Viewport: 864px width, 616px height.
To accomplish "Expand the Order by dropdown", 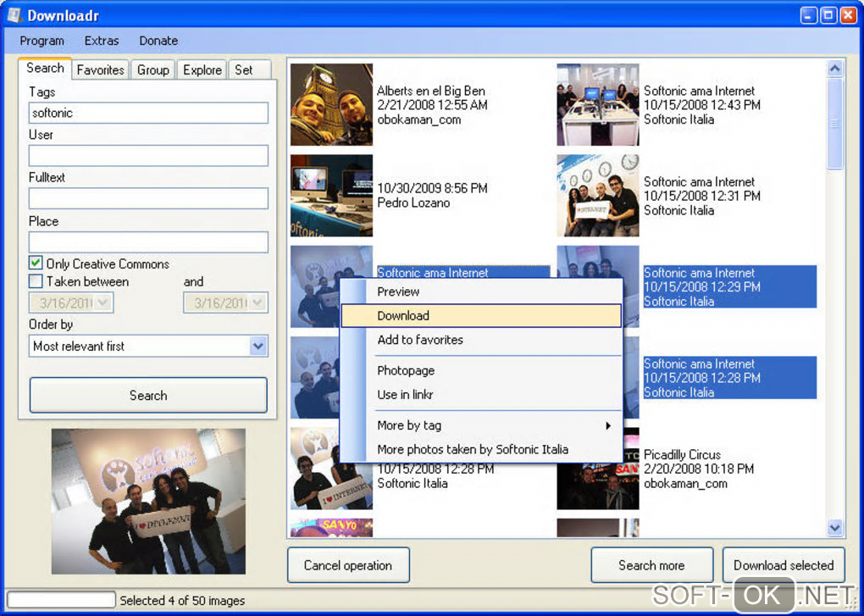I will pyautogui.click(x=258, y=346).
